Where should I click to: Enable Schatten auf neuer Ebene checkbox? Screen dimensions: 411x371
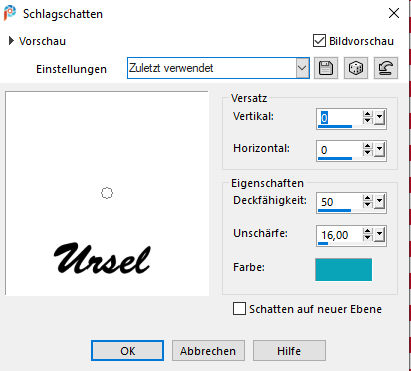(x=239, y=309)
